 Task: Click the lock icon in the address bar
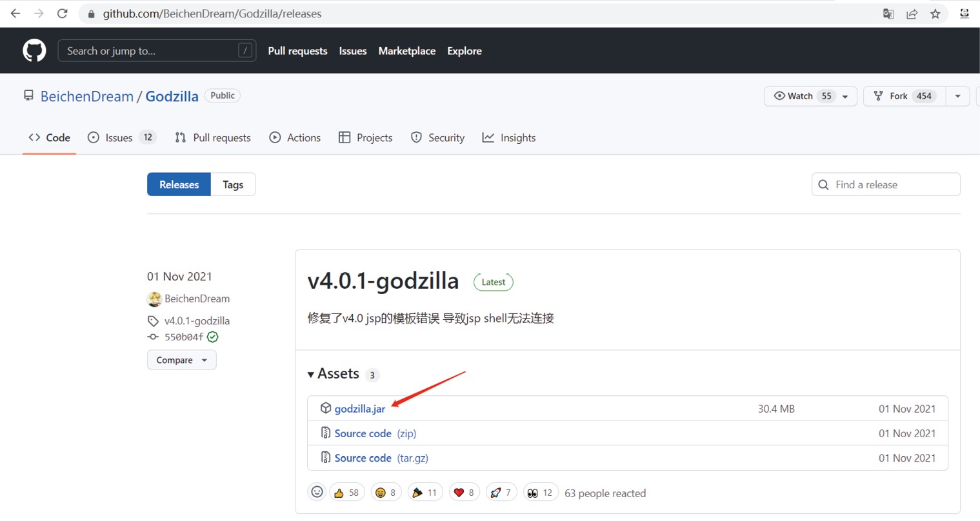[x=91, y=14]
